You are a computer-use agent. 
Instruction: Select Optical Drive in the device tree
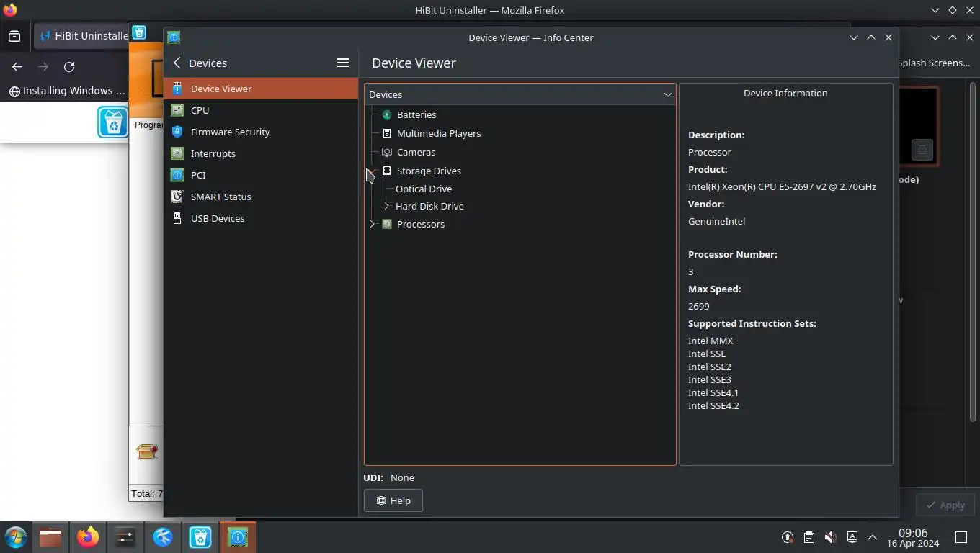click(424, 189)
